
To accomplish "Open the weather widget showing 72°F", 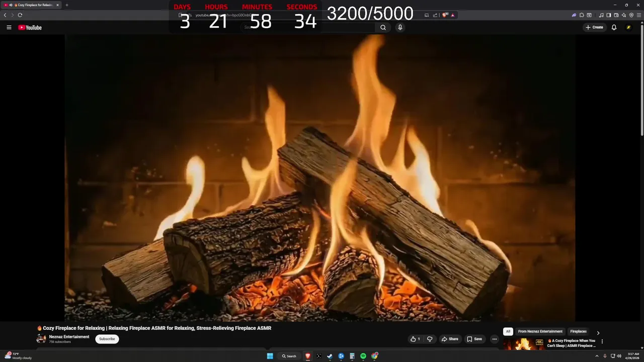I will point(19,356).
